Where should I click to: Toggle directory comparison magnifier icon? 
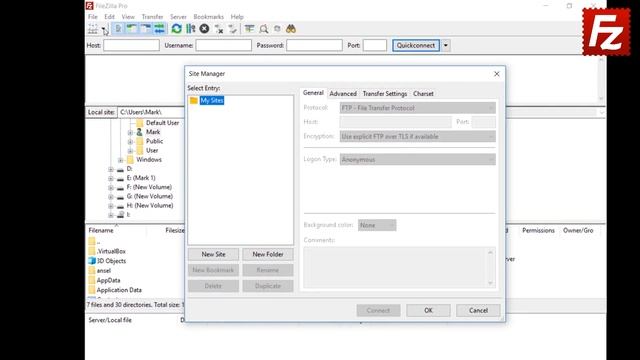click(264, 29)
